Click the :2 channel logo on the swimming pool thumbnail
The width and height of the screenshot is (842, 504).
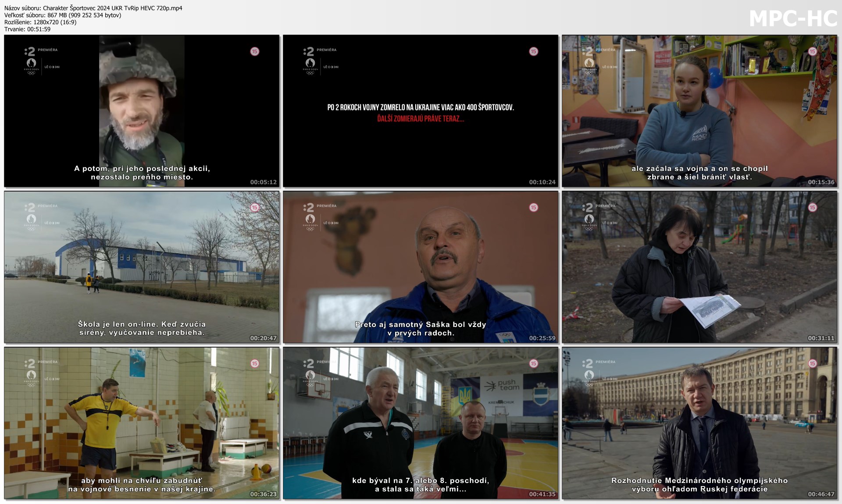(29, 363)
